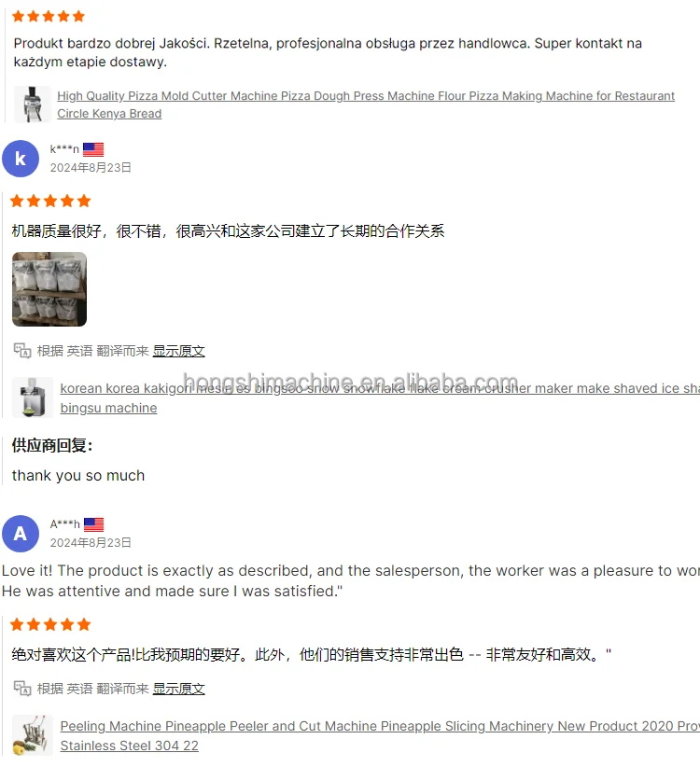The image size is (700, 767).
Task: Open the pineapple peeler product thumbnail
Action: pos(33,735)
